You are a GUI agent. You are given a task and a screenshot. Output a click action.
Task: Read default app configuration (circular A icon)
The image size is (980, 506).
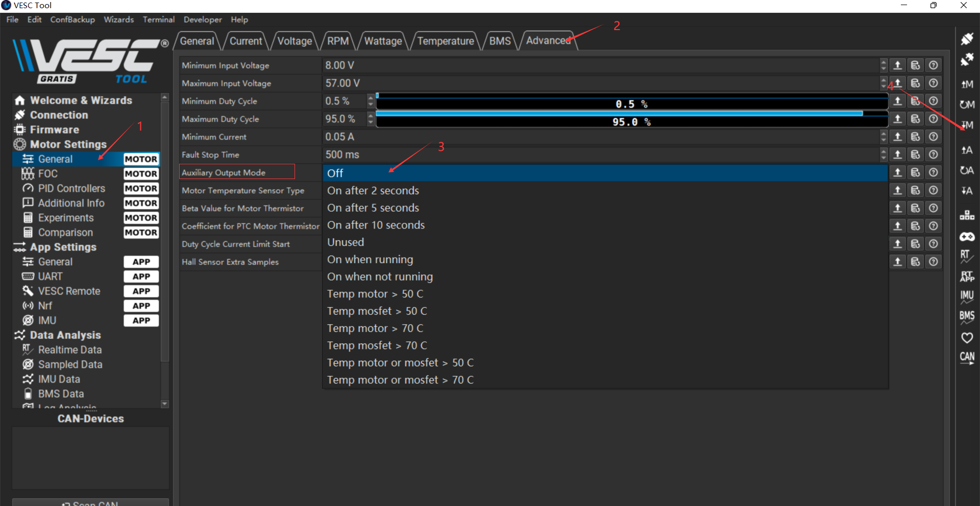[x=967, y=170]
